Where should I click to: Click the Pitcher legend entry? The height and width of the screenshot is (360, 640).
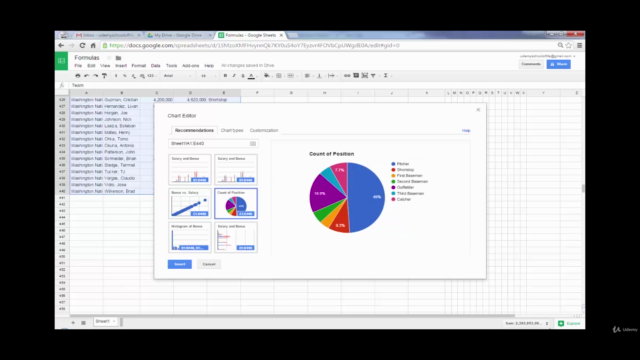[x=400, y=164]
